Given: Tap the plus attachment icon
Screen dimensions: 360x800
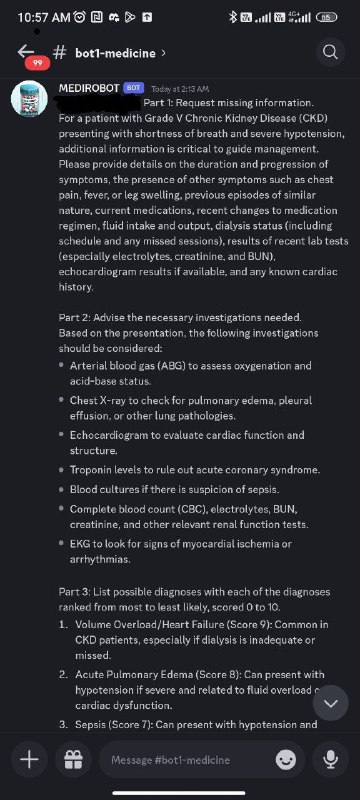Looking at the screenshot, I should pos(29,760).
